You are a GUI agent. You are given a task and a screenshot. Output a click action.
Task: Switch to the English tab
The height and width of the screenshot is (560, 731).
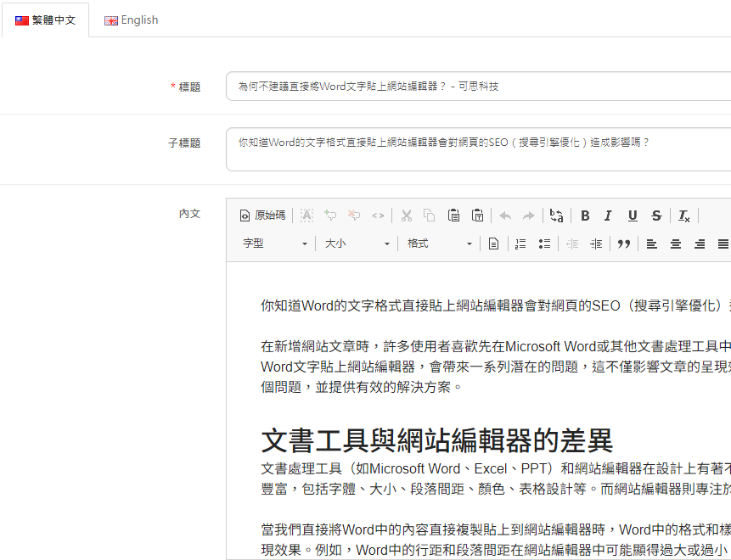[x=131, y=20]
